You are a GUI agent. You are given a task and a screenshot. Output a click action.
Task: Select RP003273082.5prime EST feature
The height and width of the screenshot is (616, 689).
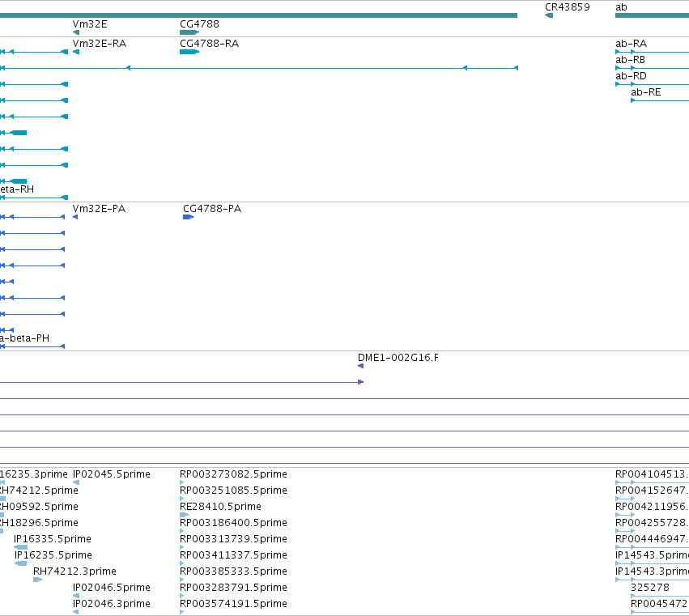point(182,482)
